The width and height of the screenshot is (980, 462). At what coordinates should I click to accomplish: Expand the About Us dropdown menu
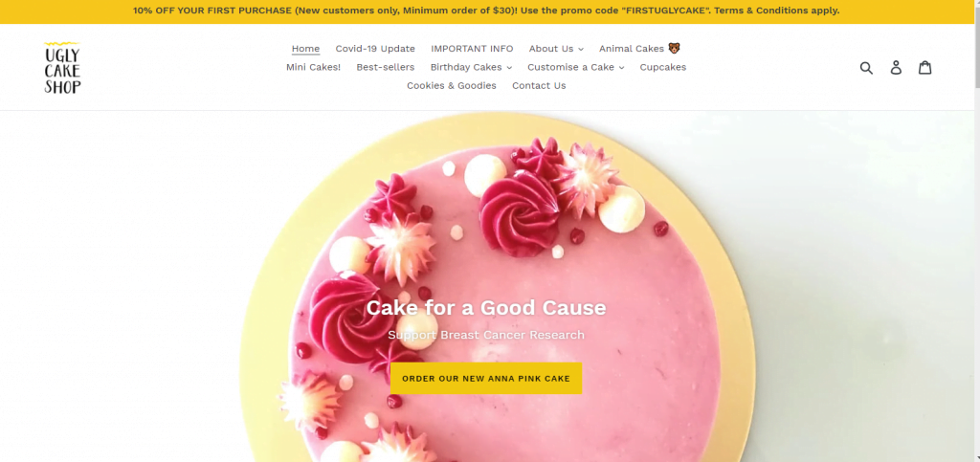(556, 49)
